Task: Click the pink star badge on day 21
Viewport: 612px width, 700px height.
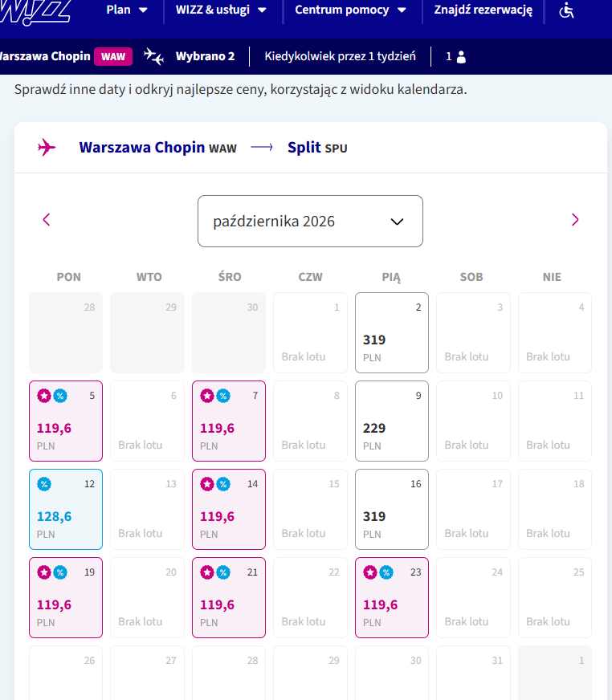Action: [x=207, y=572]
